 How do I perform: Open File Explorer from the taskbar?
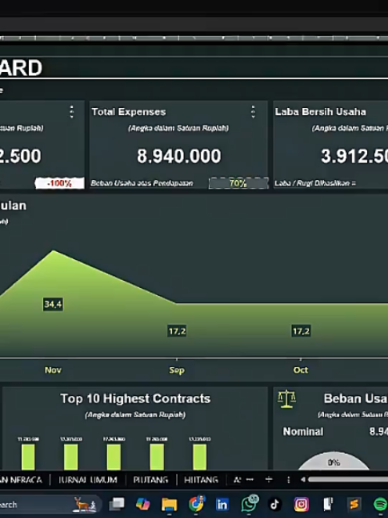[169, 504]
